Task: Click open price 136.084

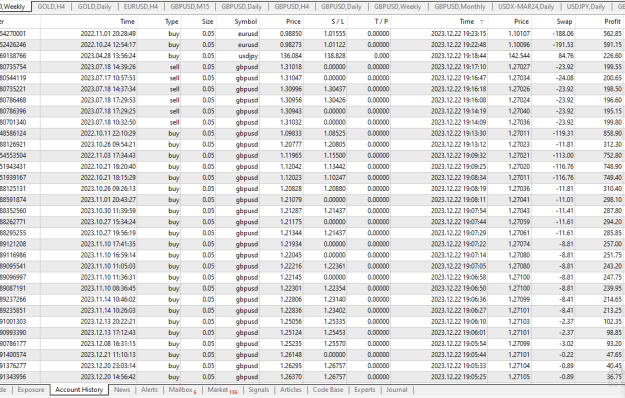Action: [x=291, y=56]
